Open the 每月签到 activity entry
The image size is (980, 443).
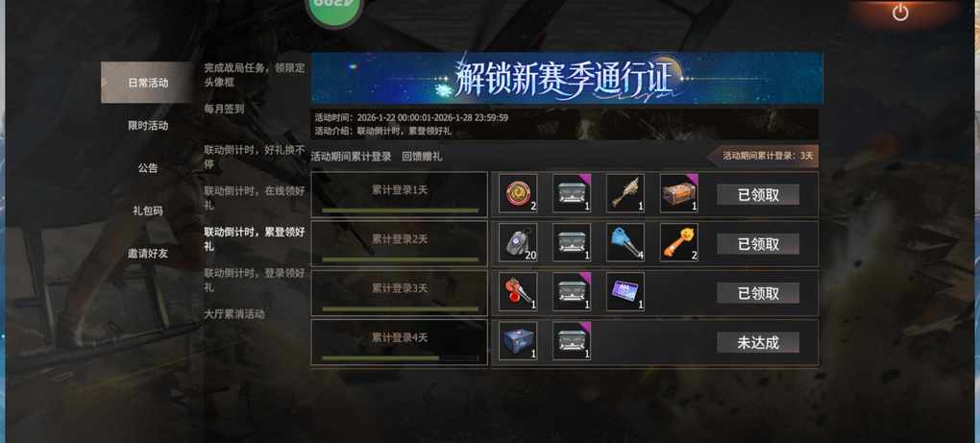225,109
